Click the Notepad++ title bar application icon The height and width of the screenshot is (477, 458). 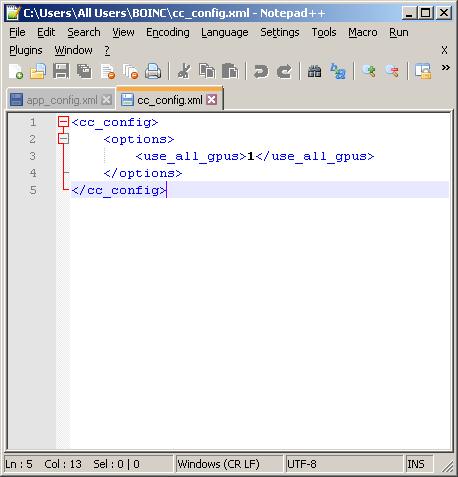coord(13,13)
